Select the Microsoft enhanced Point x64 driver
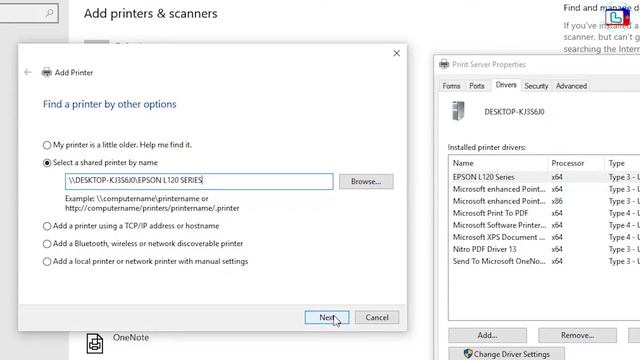Image resolution: width=640 pixels, height=360 pixels. click(x=544, y=189)
